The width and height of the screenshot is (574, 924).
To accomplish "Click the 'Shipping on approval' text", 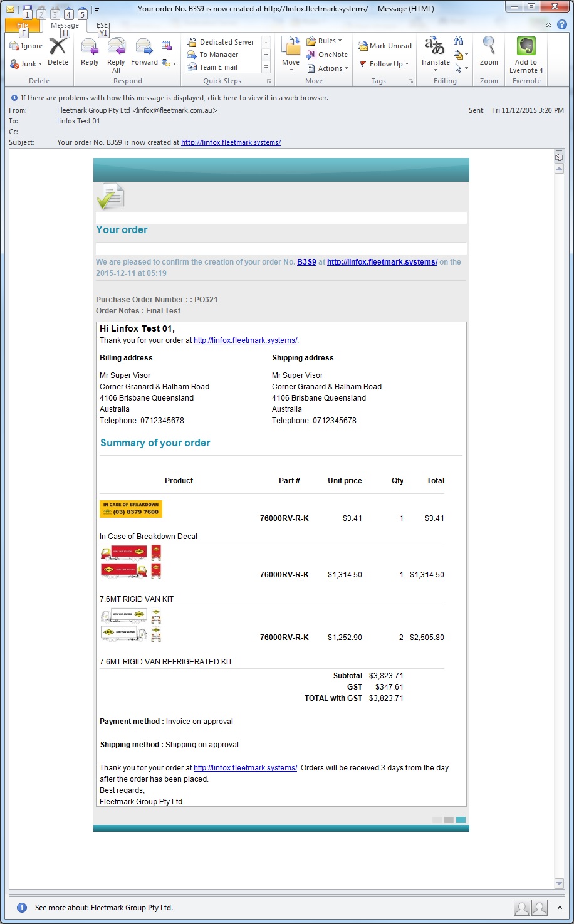I will coord(202,745).
